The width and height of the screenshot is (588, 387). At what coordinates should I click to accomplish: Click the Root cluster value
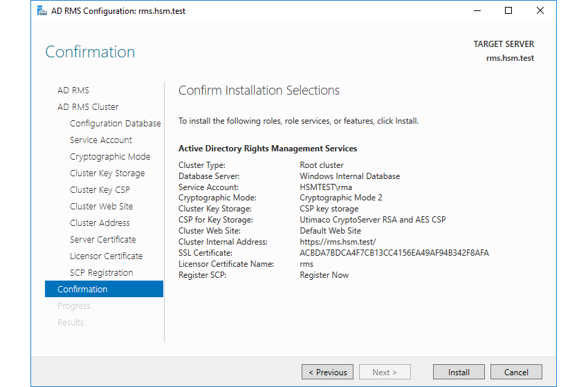pyautogui.click(x=322, y=165)
